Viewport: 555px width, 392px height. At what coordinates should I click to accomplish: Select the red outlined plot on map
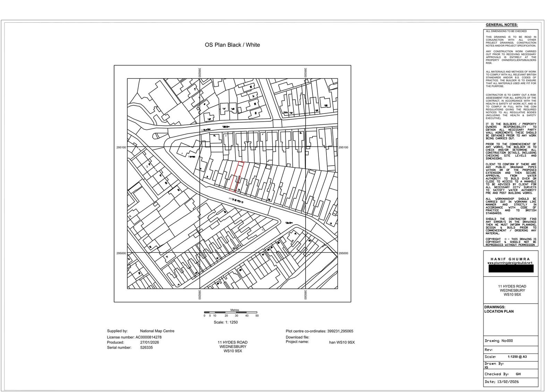coord(237,176)
